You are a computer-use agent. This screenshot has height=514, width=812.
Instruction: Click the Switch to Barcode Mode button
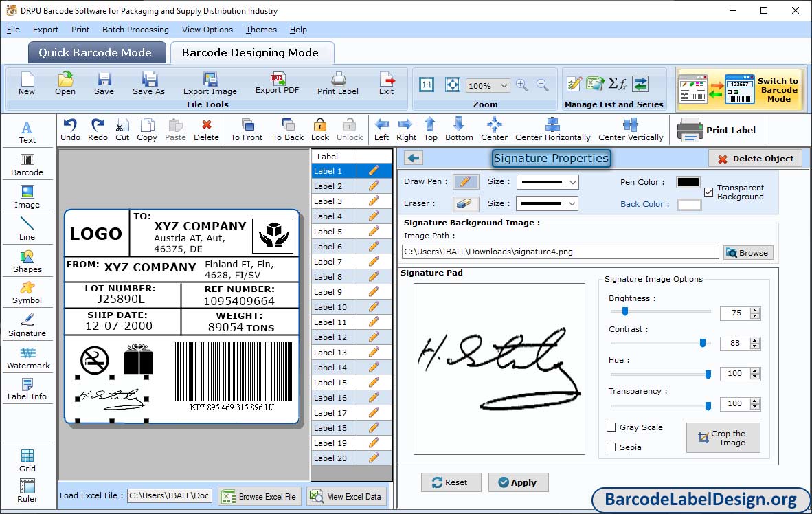coord(740,89)
